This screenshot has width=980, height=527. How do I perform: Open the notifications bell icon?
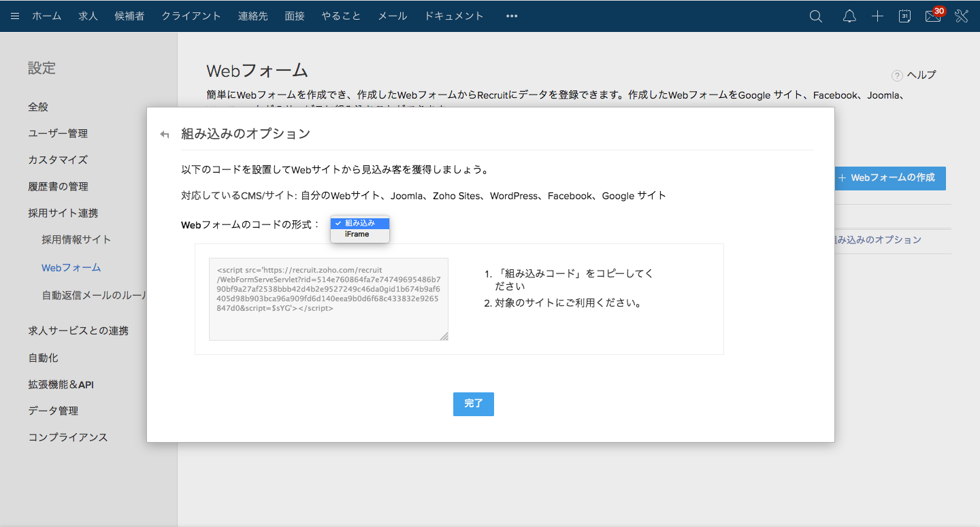pyautogui.click(x=849, y=16)
